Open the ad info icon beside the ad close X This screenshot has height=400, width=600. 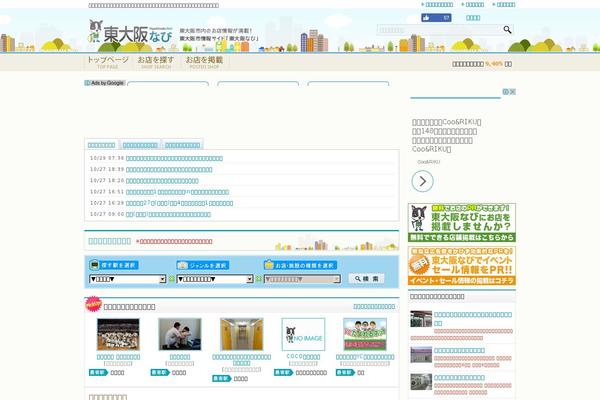[x=505, y=92]
